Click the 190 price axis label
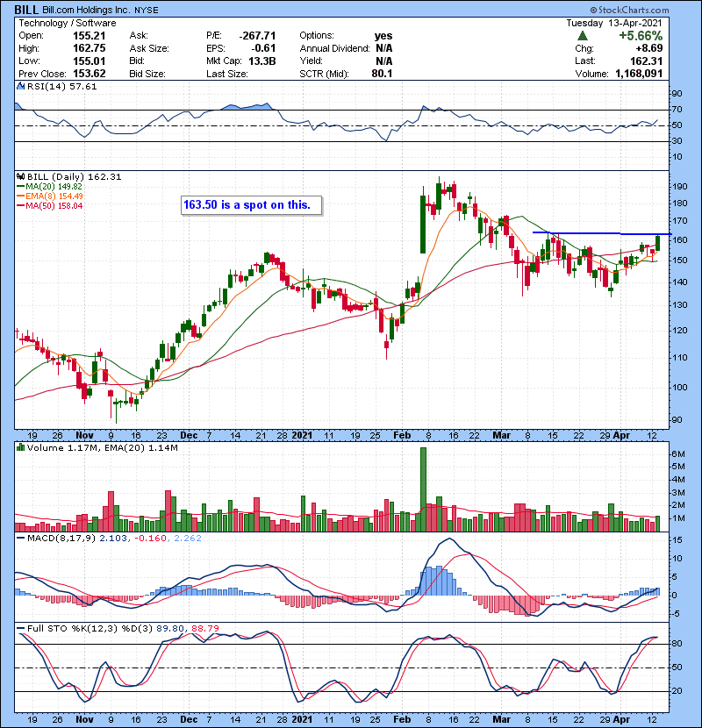The width and height of the screenshot is (702, 728). click(679, 187)
